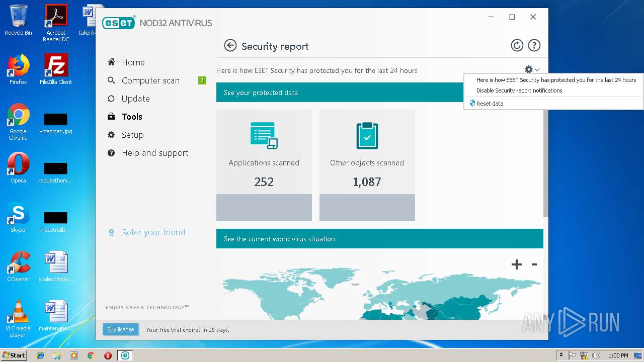Viewport: 644px width, 362px height.
Task: Choose Disable Security report notifications
Action: click(519, 90)
